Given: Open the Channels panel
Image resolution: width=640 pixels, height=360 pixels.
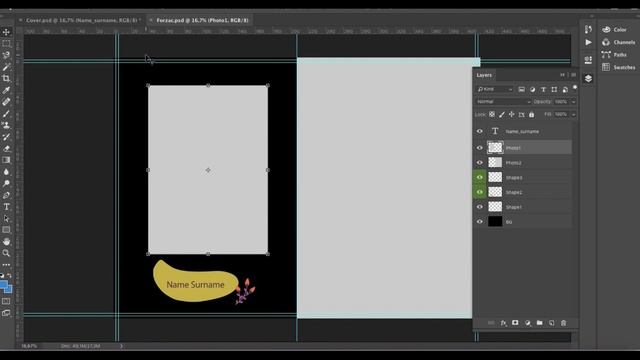Looking at the screenshot, I should pos(619,42).
